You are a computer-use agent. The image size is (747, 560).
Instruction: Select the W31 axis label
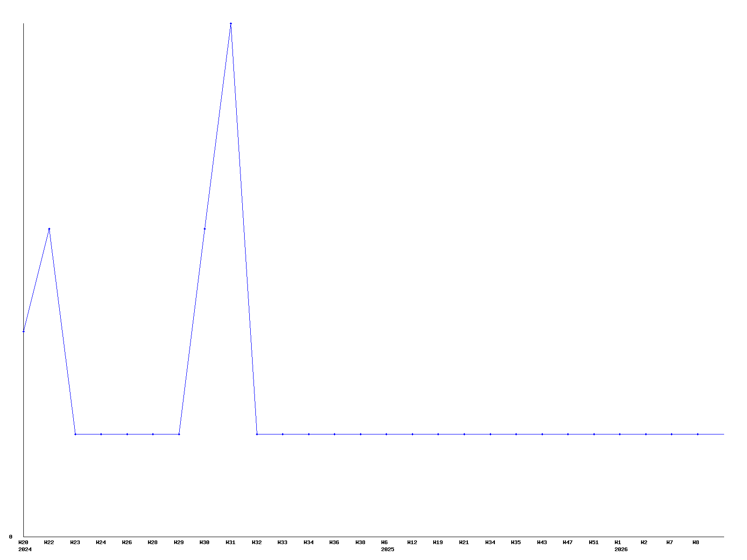point(231,542)
